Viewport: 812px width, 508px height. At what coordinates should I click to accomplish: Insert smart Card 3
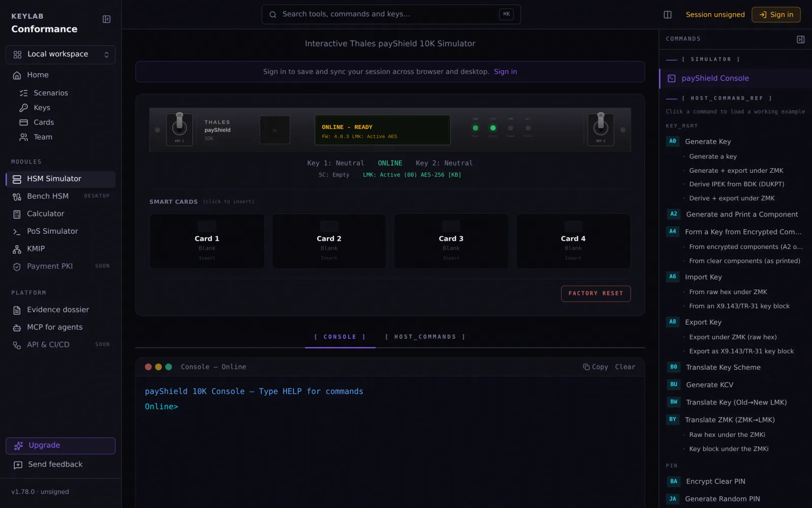click(451, 241)
